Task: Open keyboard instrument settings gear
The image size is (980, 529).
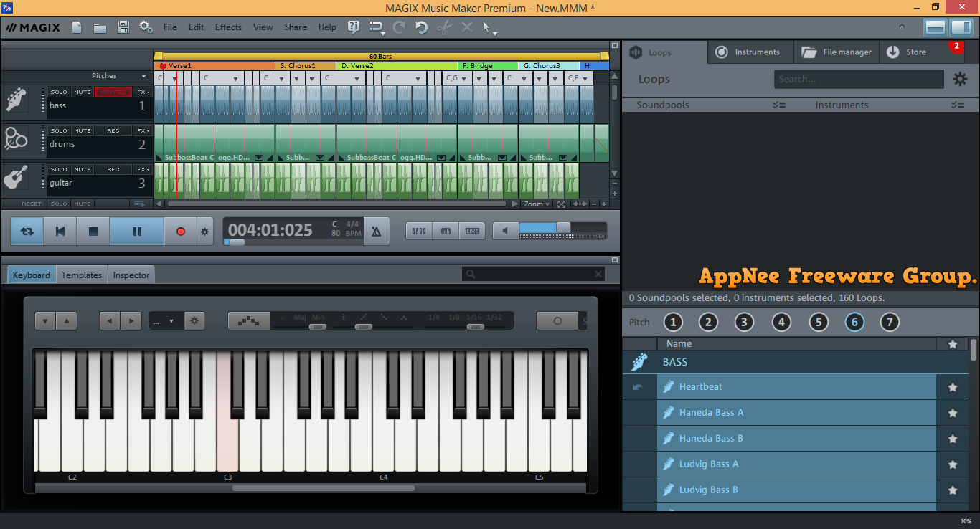Action: coord(194,320)
